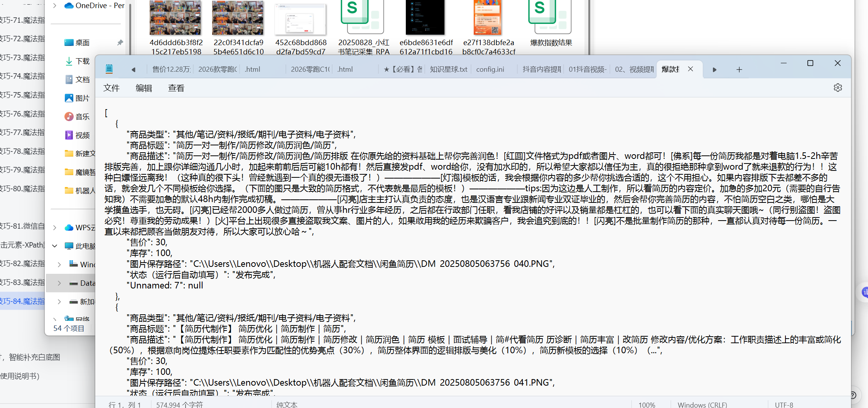Open Music via 音乐 sidebar icon
Image resolution: width=868 pixels, height=408 pixels.
pos(69,116)
